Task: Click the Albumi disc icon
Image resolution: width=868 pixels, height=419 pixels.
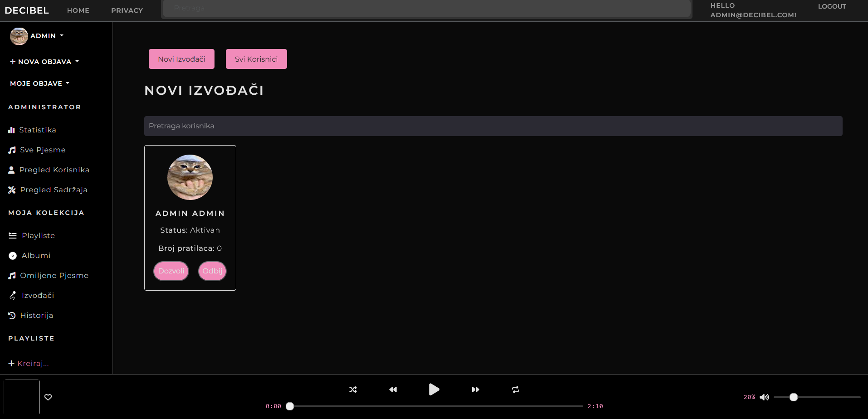Action: coord(13,256)
